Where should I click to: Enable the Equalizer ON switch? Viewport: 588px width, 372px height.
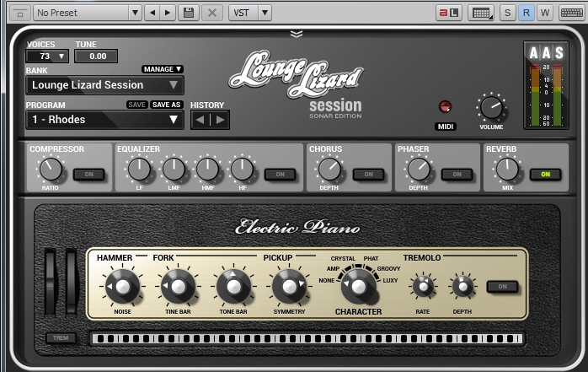point(281,175)
